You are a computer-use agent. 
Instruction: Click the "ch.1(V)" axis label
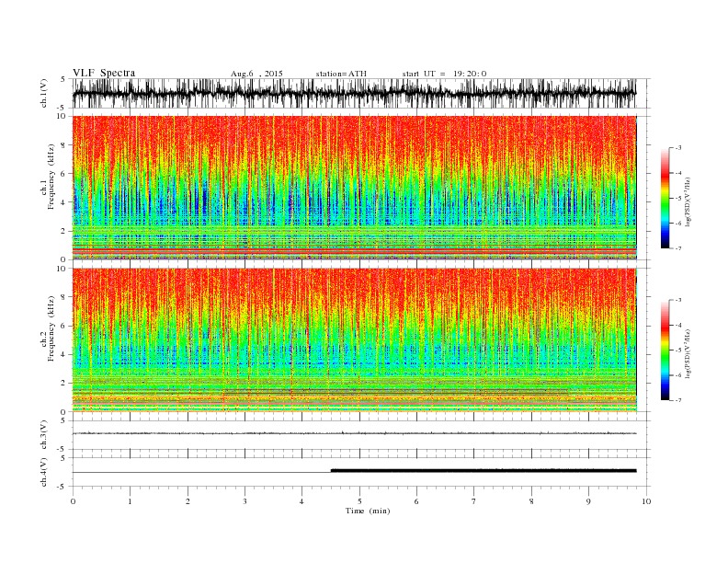(44, 93)
